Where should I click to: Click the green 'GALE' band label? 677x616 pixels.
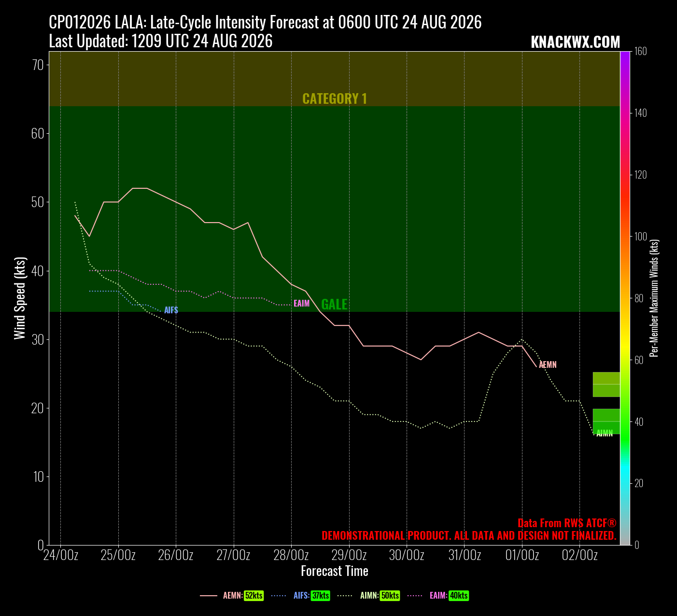(334, 304)
